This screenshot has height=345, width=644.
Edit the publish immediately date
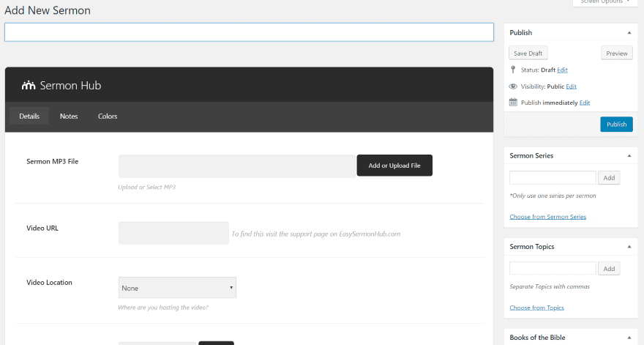click(x=585, y=103)
